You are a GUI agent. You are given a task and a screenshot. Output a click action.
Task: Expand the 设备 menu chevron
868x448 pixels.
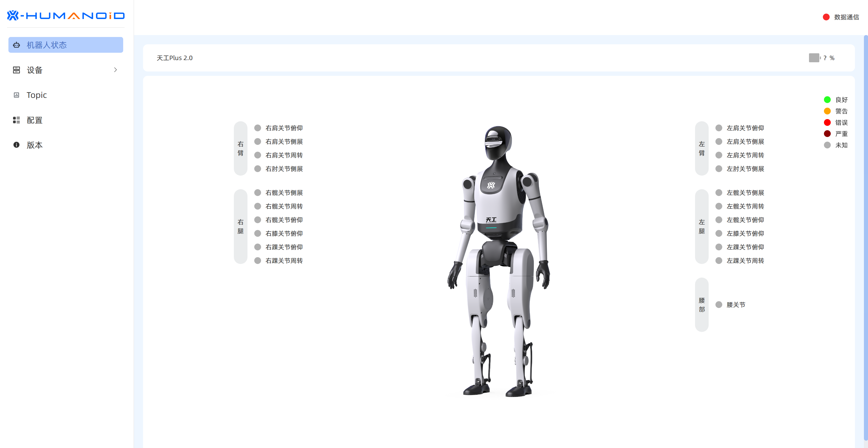pos(115,70)
